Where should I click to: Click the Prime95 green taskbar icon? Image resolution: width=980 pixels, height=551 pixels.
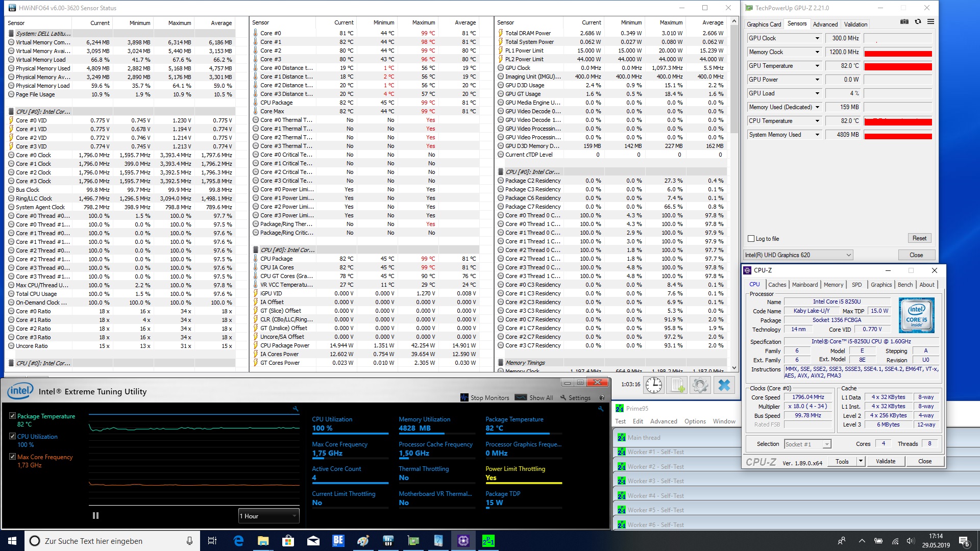[x=488, y=541]
